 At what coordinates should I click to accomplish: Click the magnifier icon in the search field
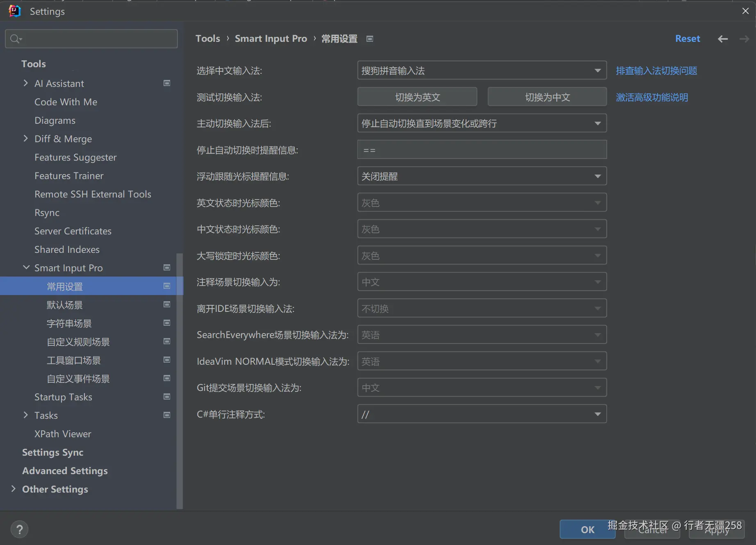point(15,39)
